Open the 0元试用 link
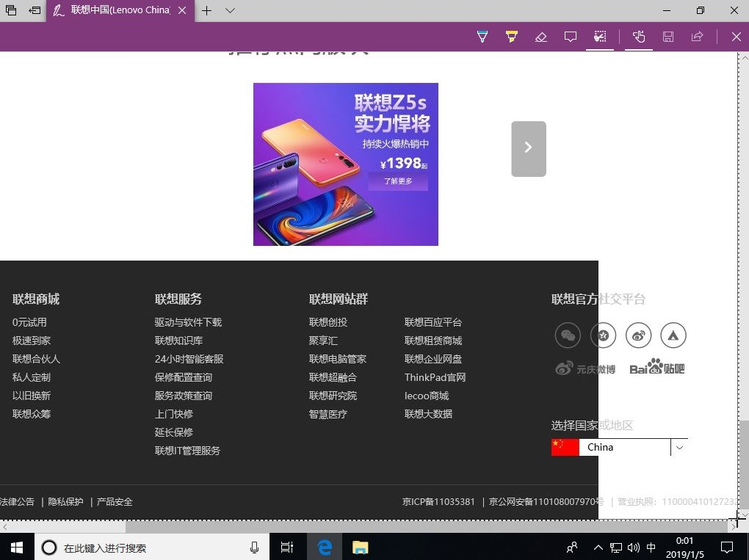The image size is (749, 560). click(x=29, y=322)
